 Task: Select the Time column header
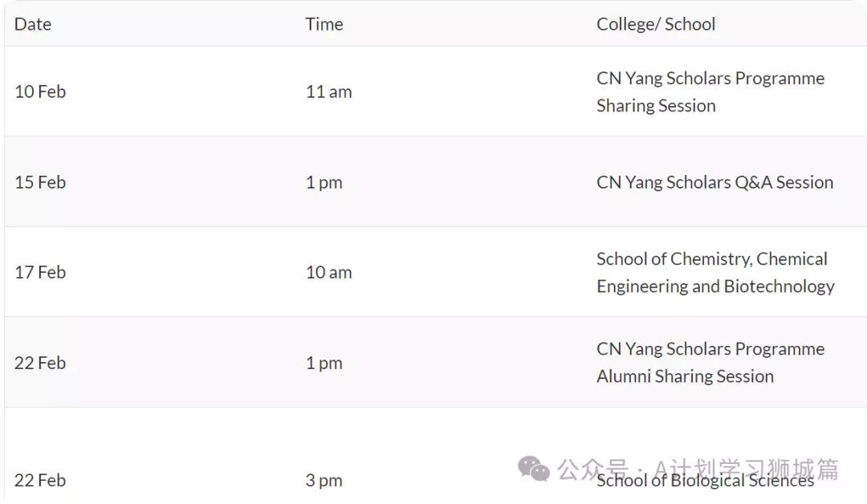pos(324,24)
